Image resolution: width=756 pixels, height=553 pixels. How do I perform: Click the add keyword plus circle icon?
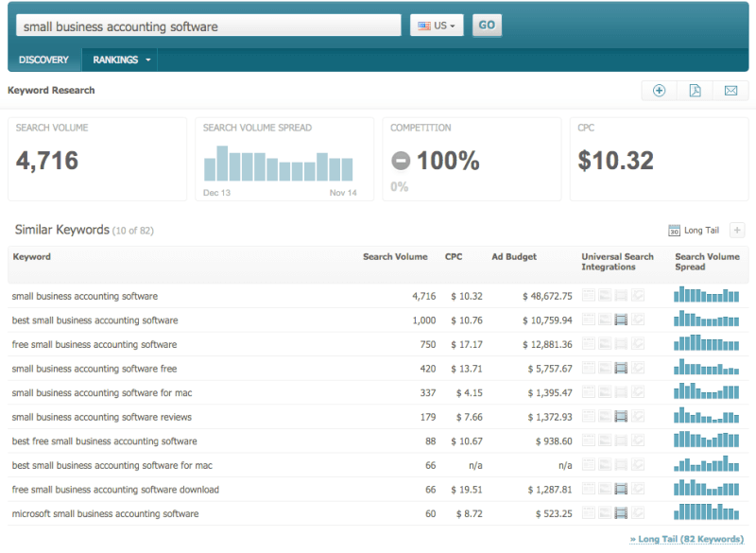(x=659, y=91)
